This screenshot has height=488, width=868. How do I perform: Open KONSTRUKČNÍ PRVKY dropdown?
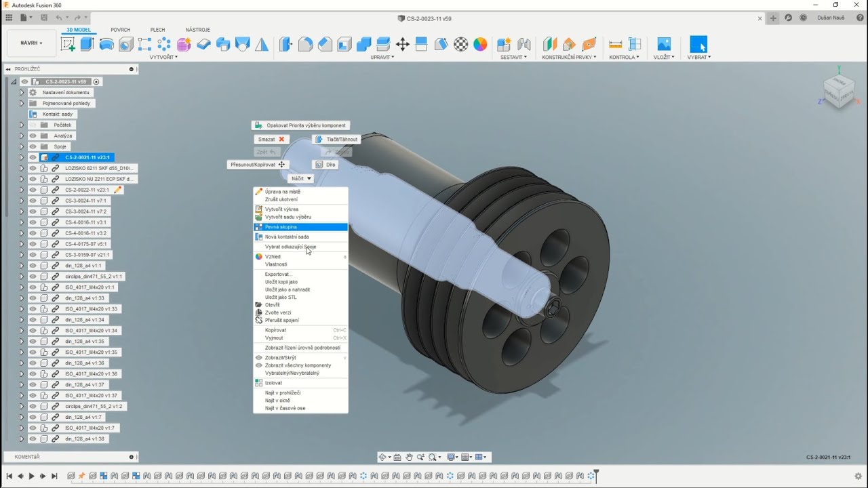point(569,57)
